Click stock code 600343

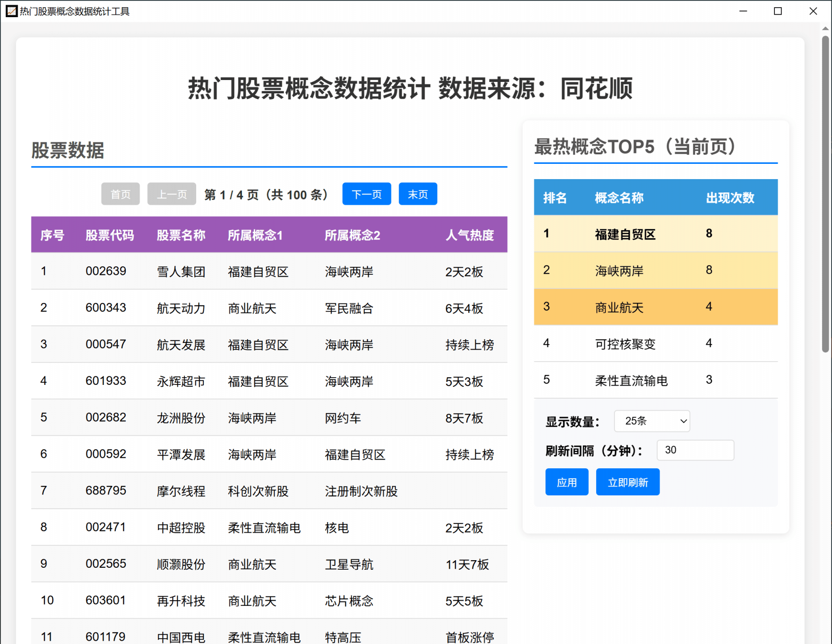(106, 308)
